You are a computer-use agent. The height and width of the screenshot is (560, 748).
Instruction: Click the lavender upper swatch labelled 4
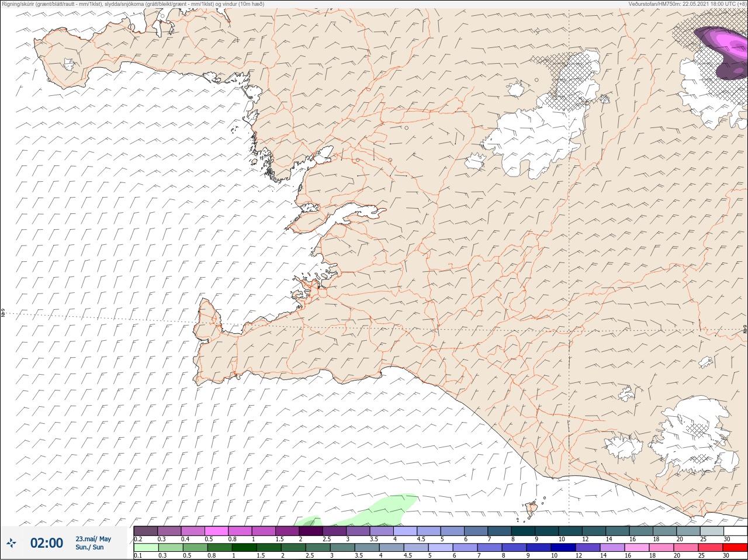click(x=405, y=531)
